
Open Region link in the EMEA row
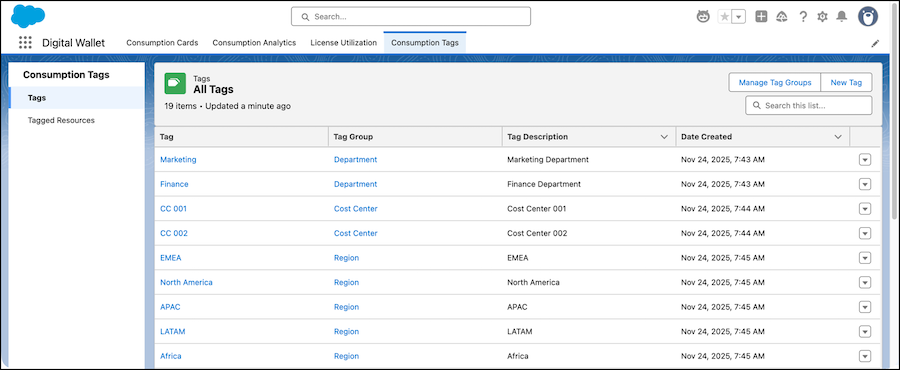coord(346,258)
